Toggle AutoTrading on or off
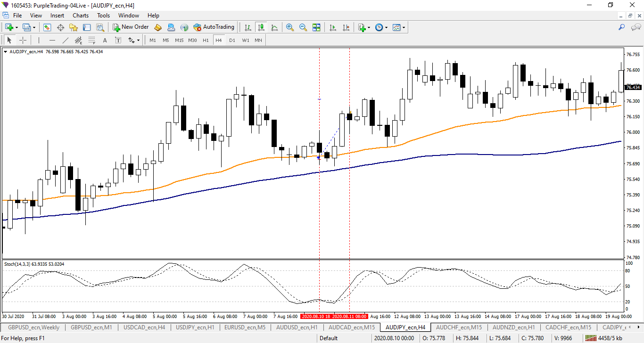 click(214, 27)
